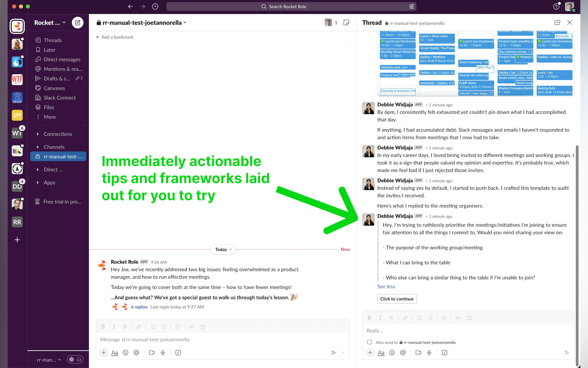
Task: Click the microphone icon in main message box
Action: (163, 353)
